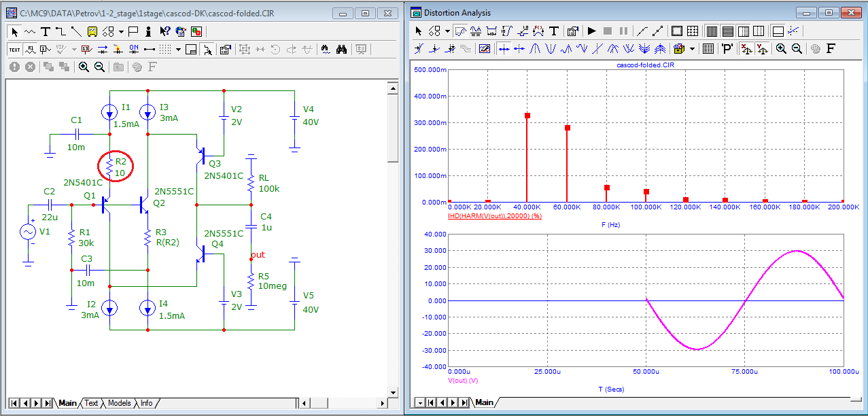
Task: Toggle the pin connections display icon
Action: (x=149, y=50)
